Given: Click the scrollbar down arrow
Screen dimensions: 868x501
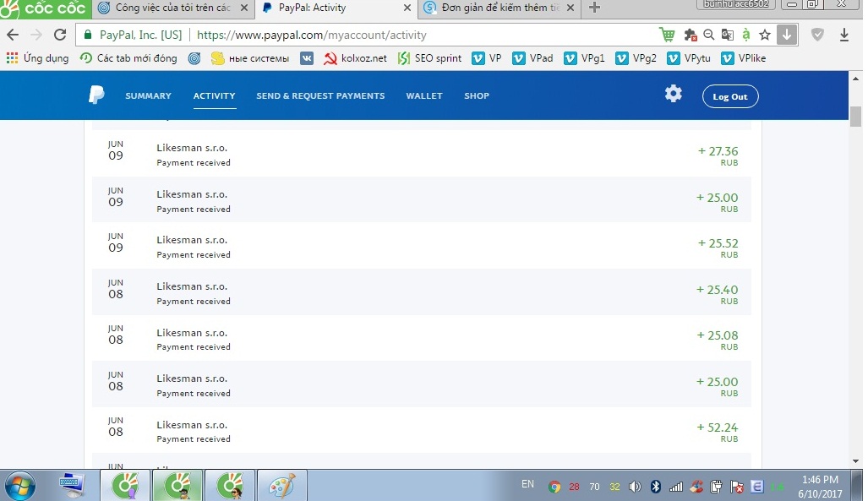Looking at the screenshot, I should pyautogui.click(x=856, y=461).
